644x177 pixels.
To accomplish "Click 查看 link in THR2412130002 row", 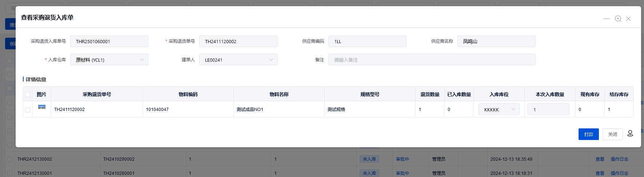I will point(600,159).
